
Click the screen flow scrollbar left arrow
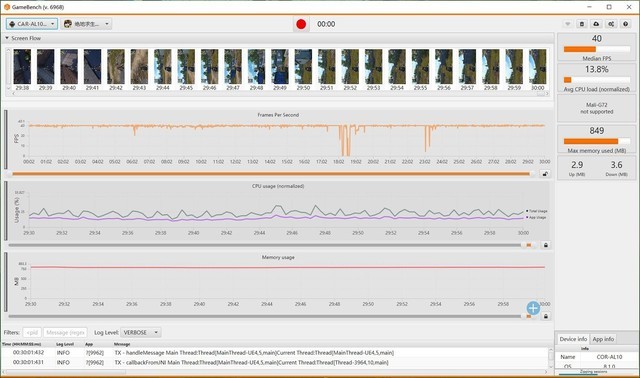pos(14,93)
